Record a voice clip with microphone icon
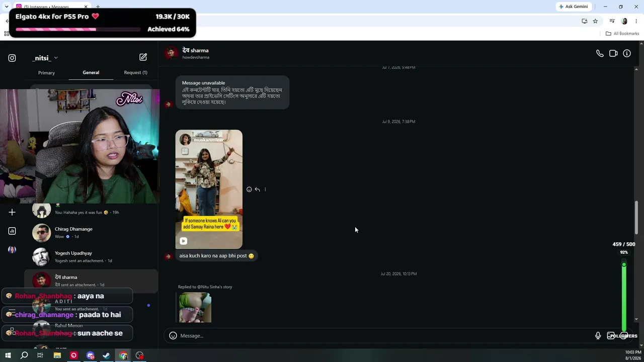The image size is (644, 362). coord(598,335)
